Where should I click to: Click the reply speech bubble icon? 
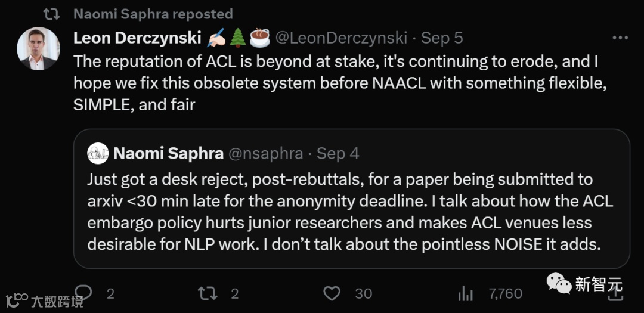(83, 293)
